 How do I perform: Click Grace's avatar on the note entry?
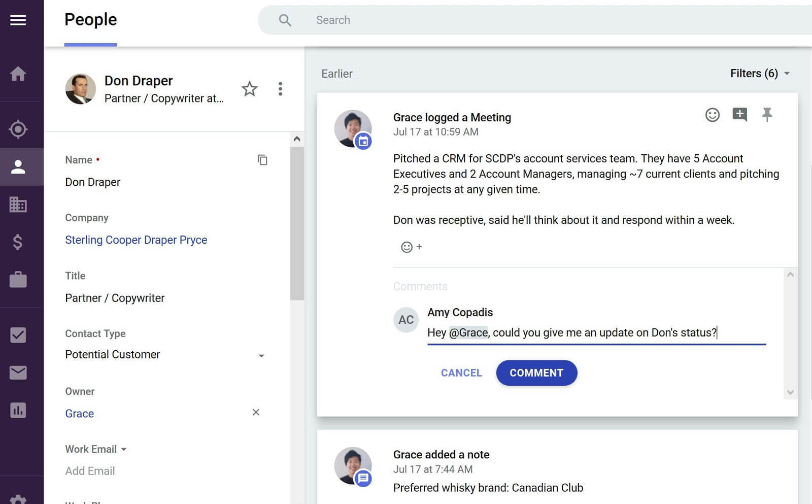click(x=353, y=466)
